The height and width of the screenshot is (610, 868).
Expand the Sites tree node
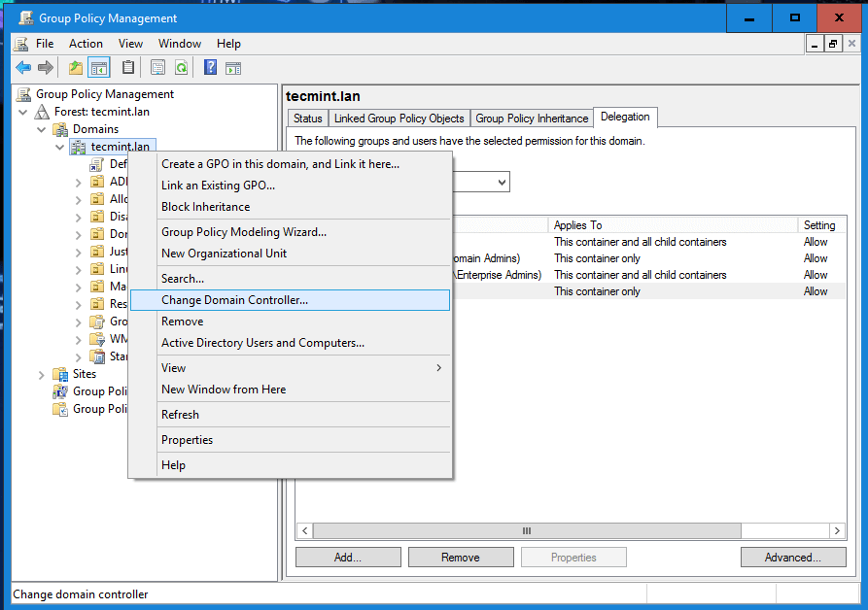pos(41,373)
